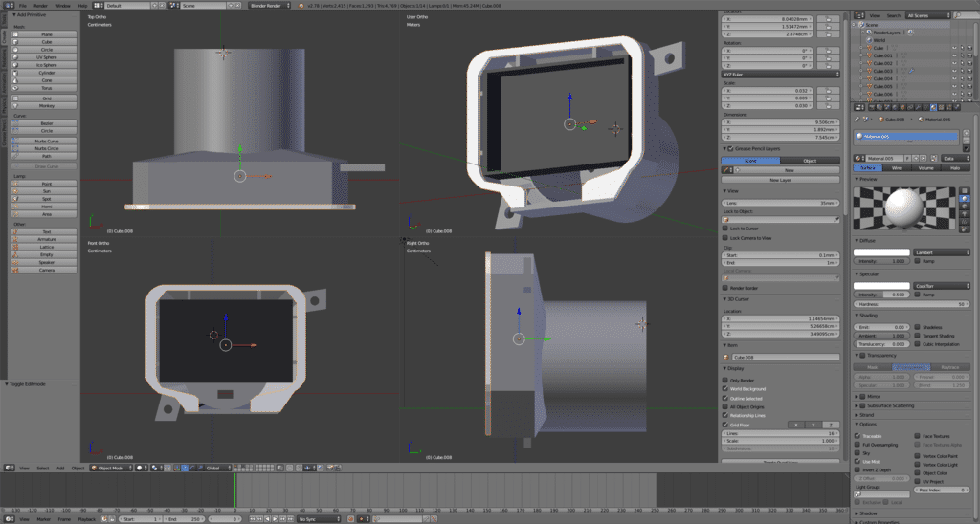Select Raytrace transparency method

[x=949, y=366]
